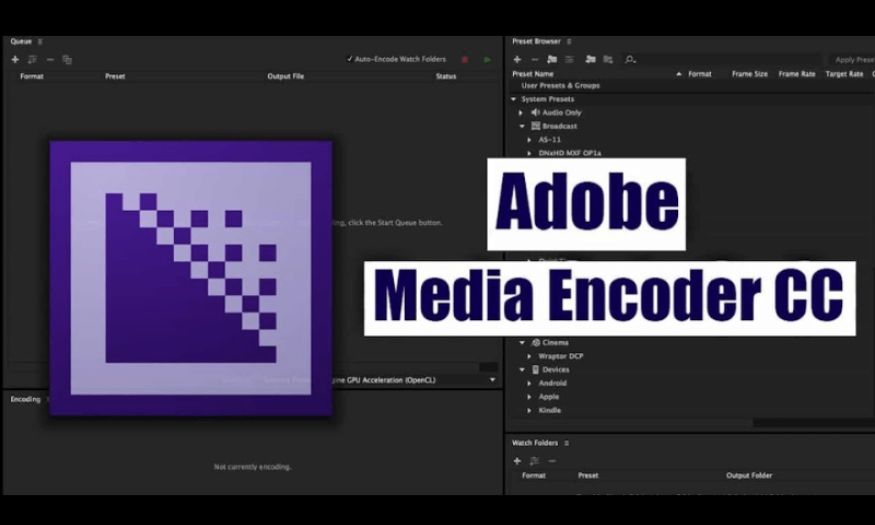This screenshot has width=875, height=525.
Task: Switch to the Queue tab
Action: coord(21,41)
